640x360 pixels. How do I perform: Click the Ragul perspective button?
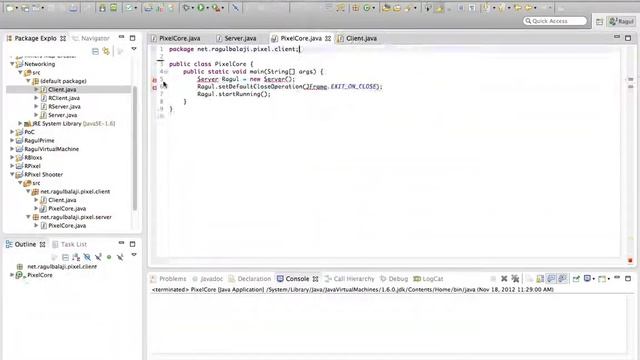tap(621, 21)
